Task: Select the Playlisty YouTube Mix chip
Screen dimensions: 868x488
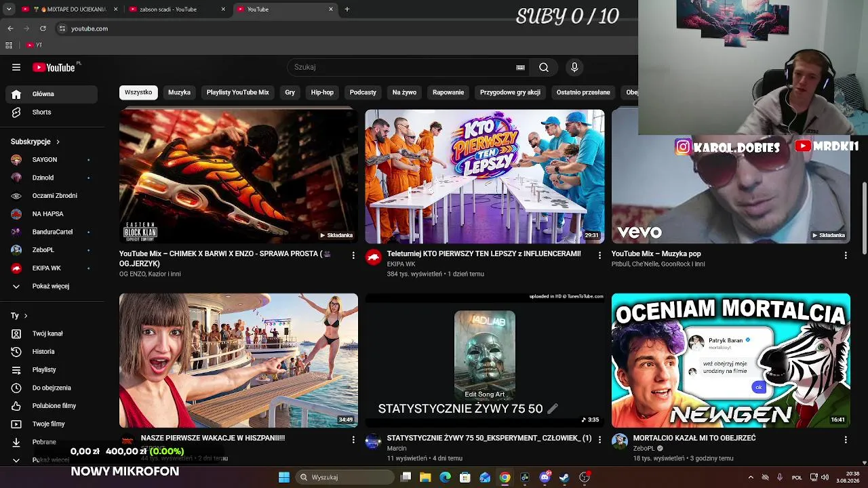Action: 238,92
